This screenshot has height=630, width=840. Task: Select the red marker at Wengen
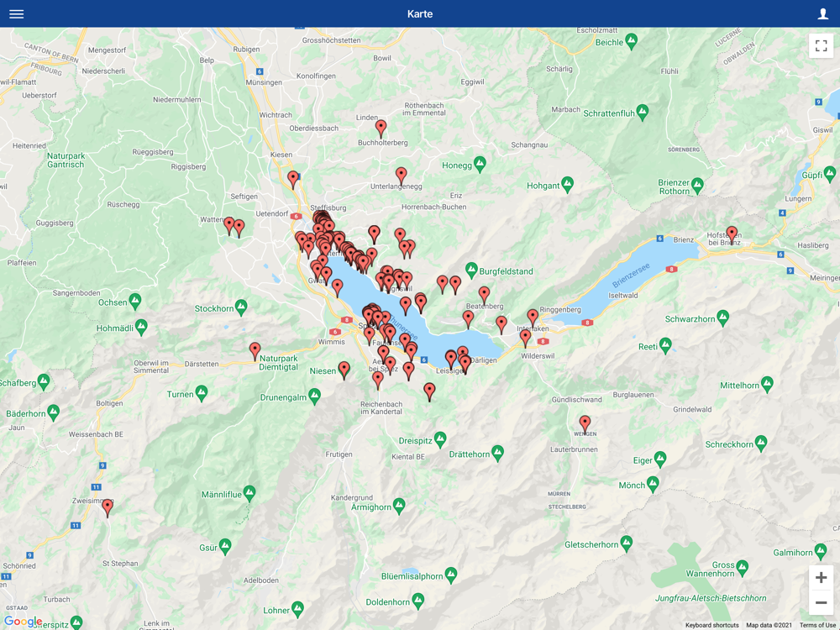585,425
